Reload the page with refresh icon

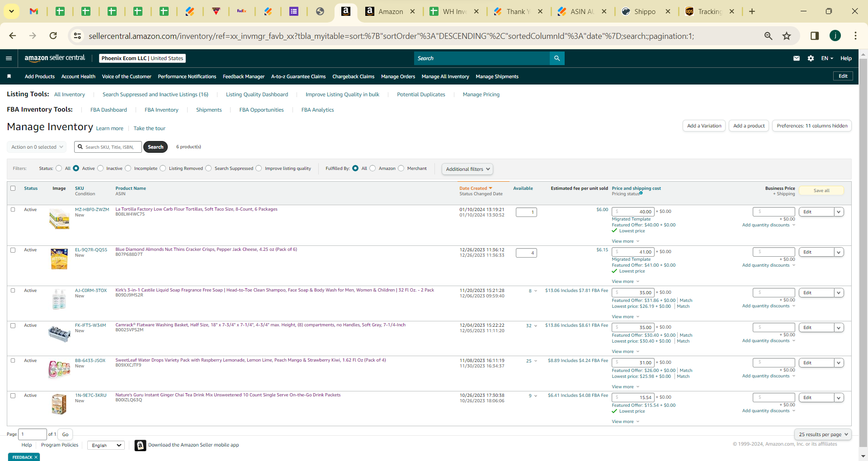(x=53, y=36)
